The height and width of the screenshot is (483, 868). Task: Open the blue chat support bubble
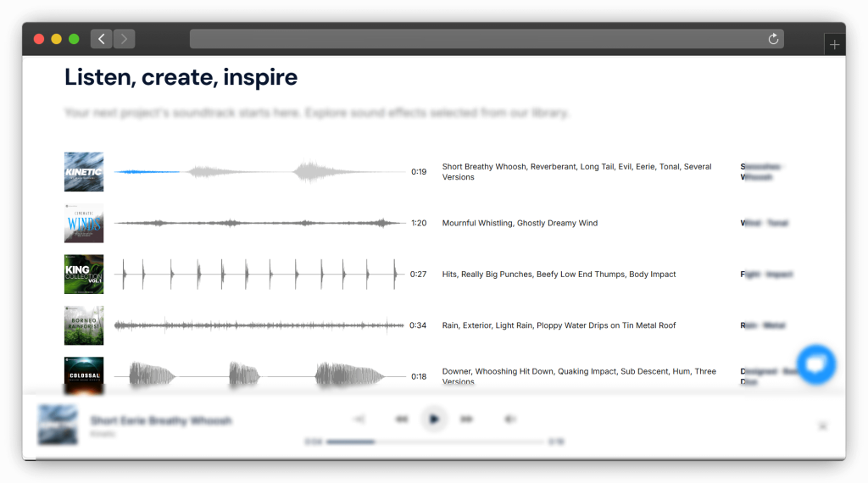[x=815, y=364]
